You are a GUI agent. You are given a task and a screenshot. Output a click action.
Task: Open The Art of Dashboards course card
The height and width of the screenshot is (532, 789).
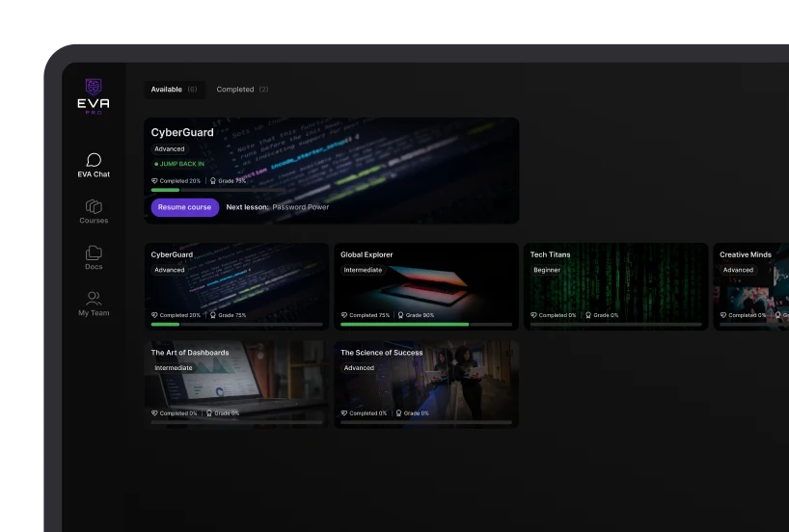pos(236,385)
